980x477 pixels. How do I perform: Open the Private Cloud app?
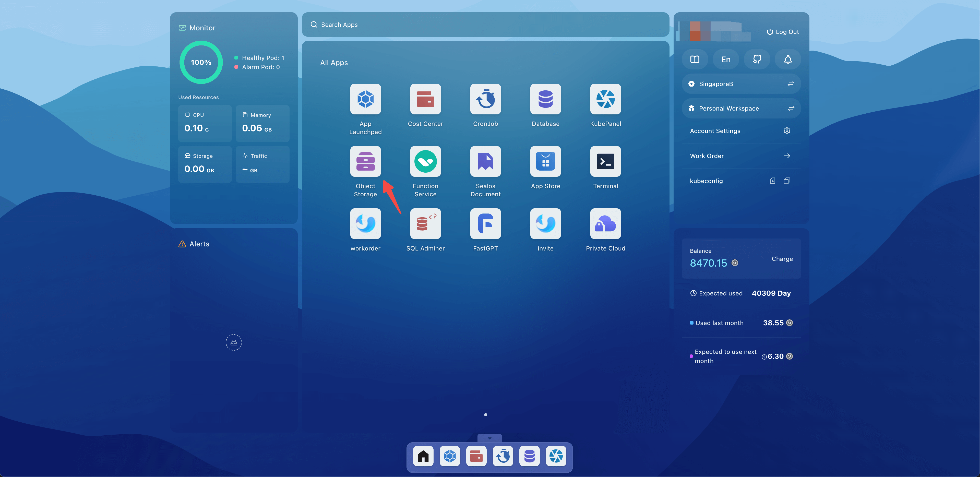(605, 224)
